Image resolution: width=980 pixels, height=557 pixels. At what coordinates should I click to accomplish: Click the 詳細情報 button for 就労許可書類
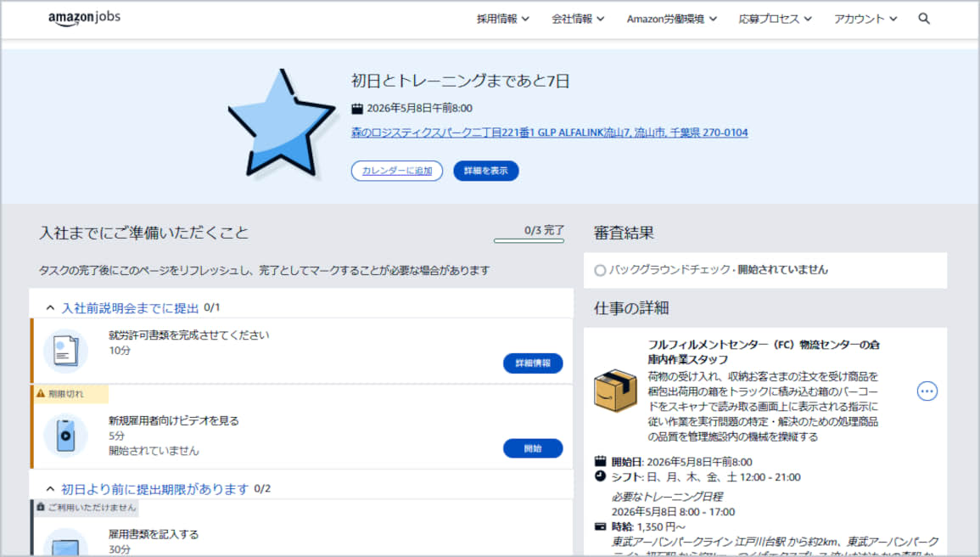(x=533, y=363)
